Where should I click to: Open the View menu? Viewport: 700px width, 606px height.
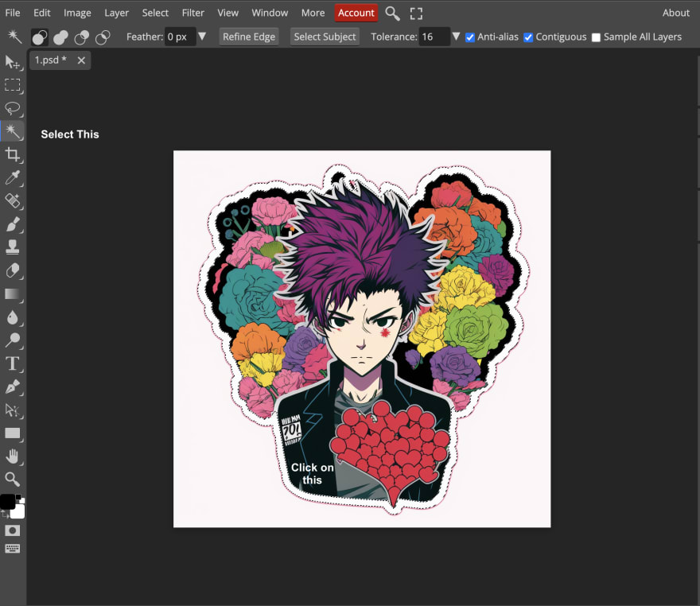pyautogui.click(x=227, y=13)
